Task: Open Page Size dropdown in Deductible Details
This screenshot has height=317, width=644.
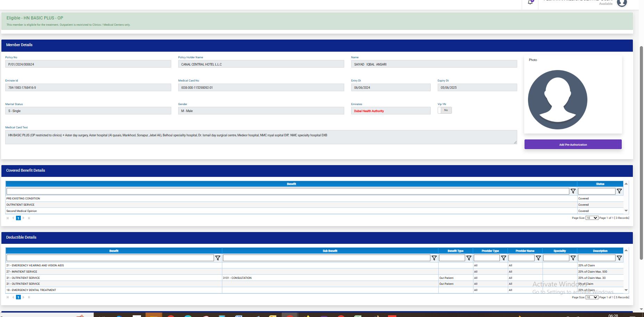Action: (592, 297)
